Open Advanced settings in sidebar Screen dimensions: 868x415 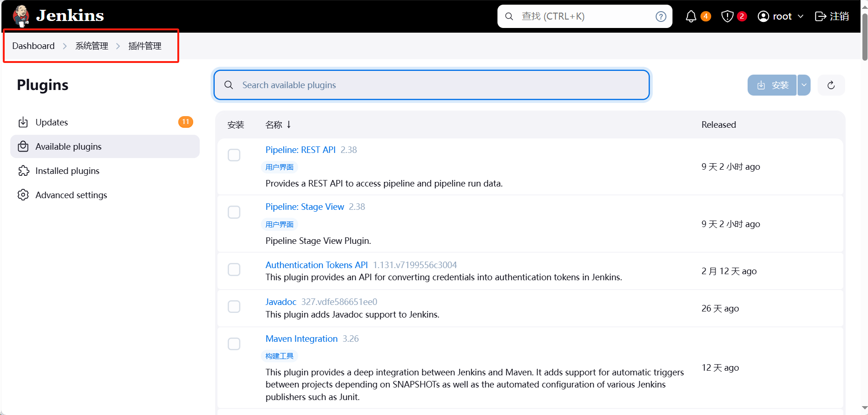(x=105, y=195)
